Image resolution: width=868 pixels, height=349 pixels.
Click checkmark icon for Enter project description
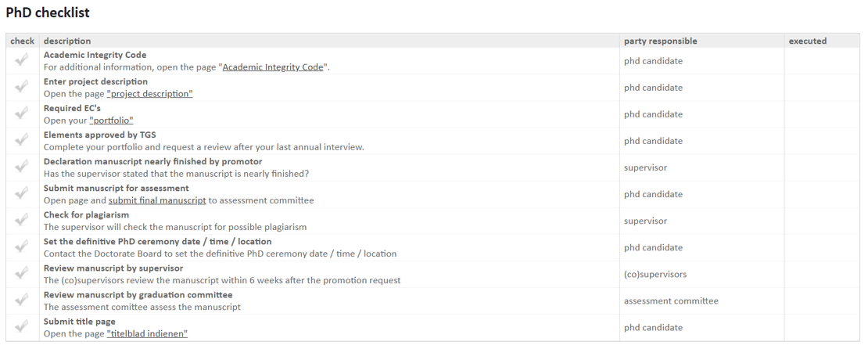click(x=22, y=87)
